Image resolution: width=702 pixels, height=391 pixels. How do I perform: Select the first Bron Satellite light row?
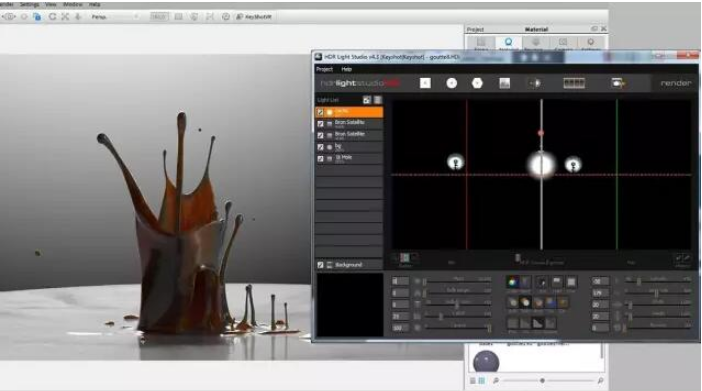(x=349, y=124)
